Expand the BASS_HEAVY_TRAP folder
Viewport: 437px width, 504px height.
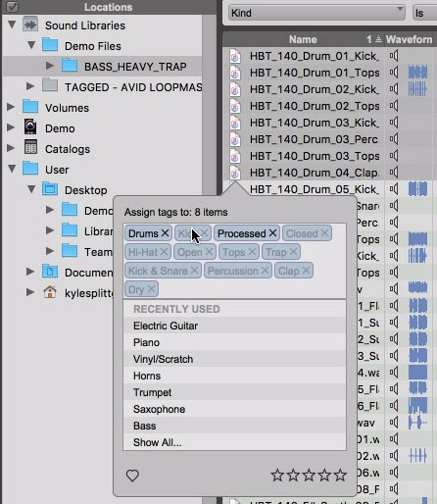50,66
